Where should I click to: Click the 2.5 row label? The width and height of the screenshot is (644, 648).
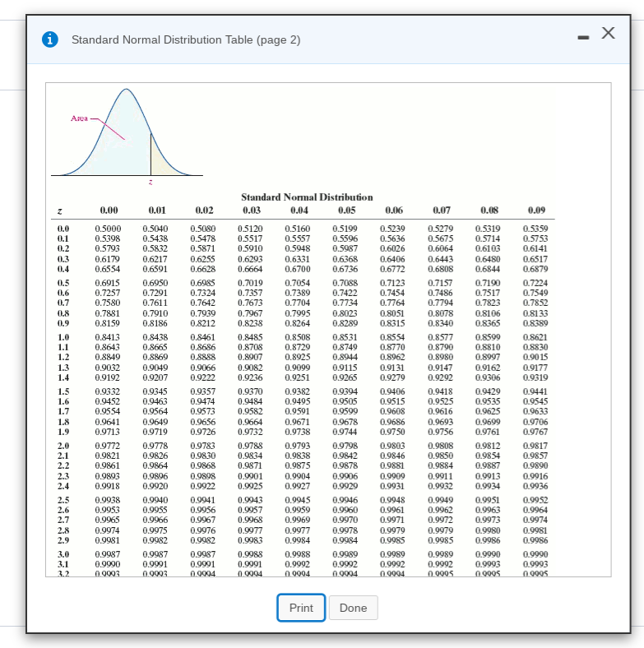(63, 500)
